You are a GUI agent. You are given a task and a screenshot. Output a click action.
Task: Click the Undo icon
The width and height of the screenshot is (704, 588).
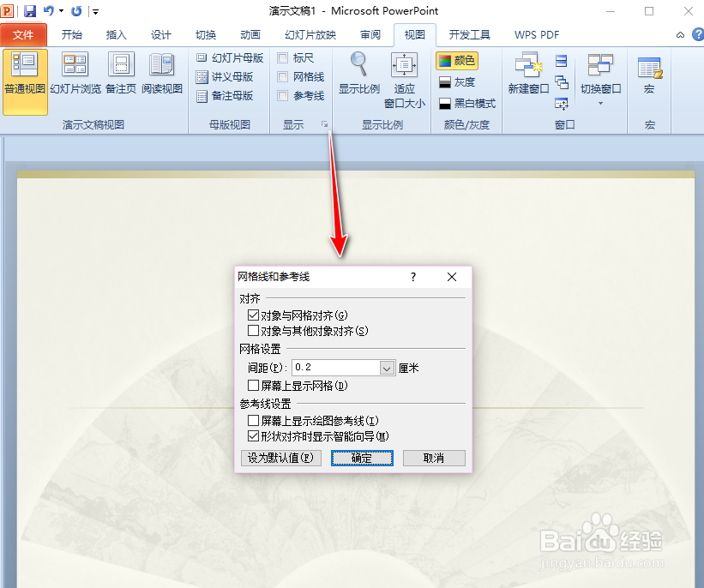[49, 11]
